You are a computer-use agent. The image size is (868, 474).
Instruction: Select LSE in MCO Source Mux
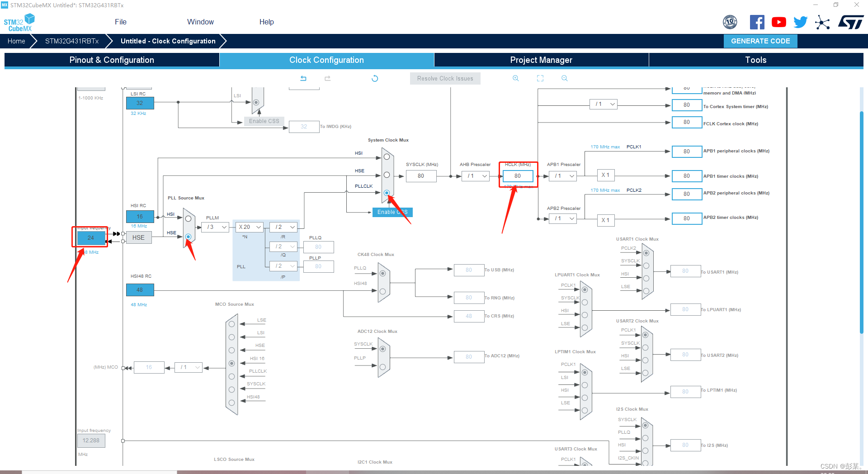pos(232,324)
